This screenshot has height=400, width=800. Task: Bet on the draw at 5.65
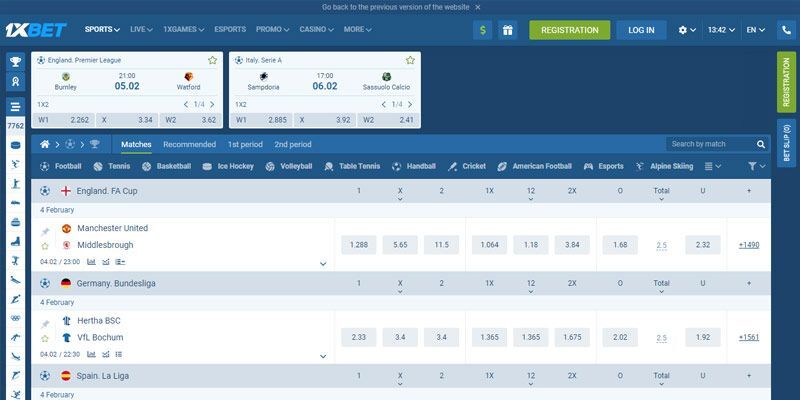400,245
